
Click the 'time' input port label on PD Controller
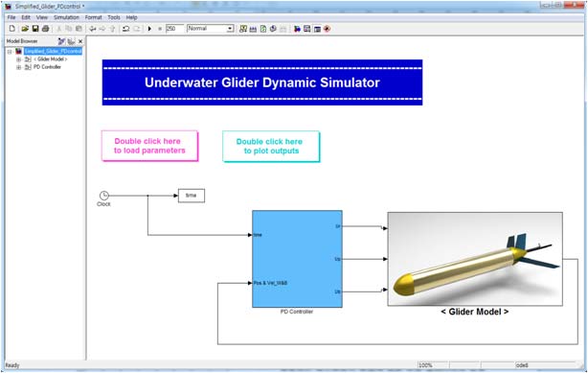258,235
